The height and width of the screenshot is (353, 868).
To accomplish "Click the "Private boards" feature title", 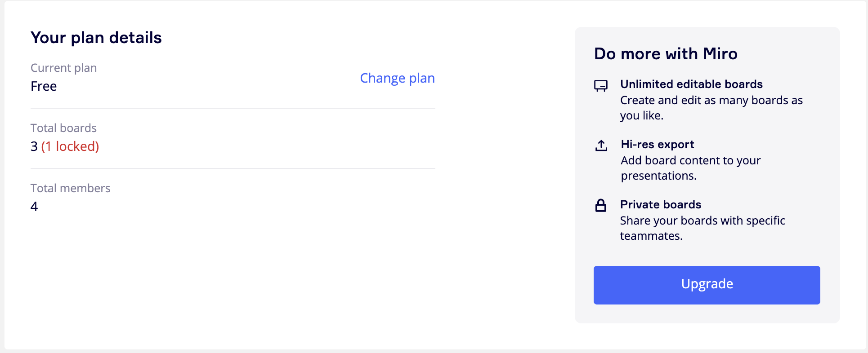I will coord(661,205).
